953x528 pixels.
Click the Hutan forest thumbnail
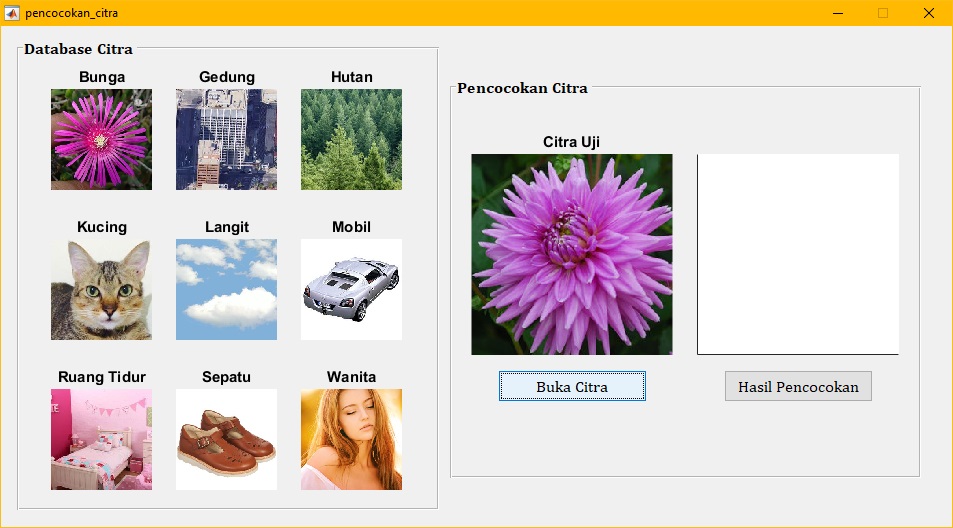point(351,139)
